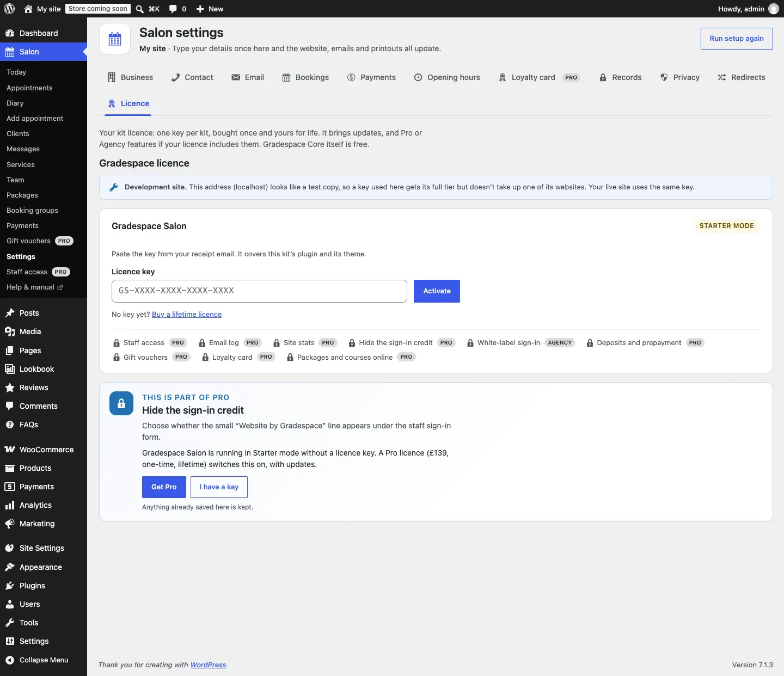
Task: Click the Run setup again button
Action: tap(737, 39)
